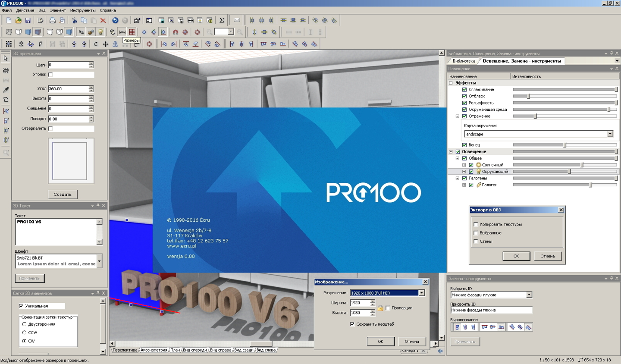Toggle the Рельефность checkbox

tap(464, 103)
